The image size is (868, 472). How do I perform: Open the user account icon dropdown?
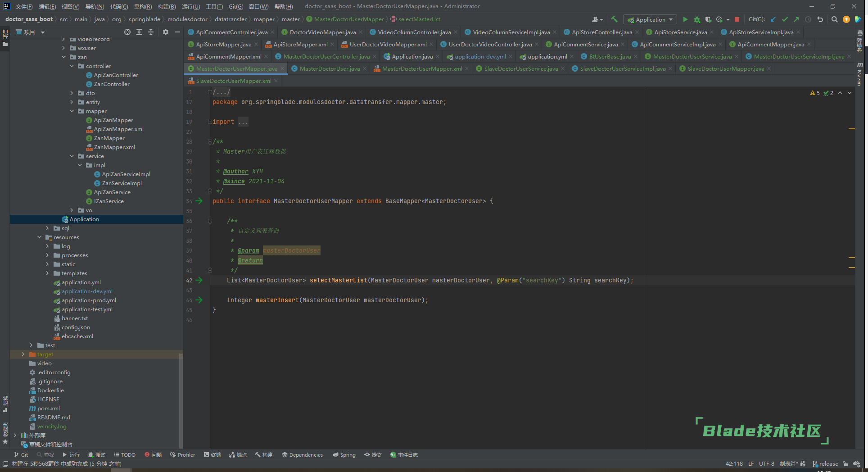[x=597, y=19]
